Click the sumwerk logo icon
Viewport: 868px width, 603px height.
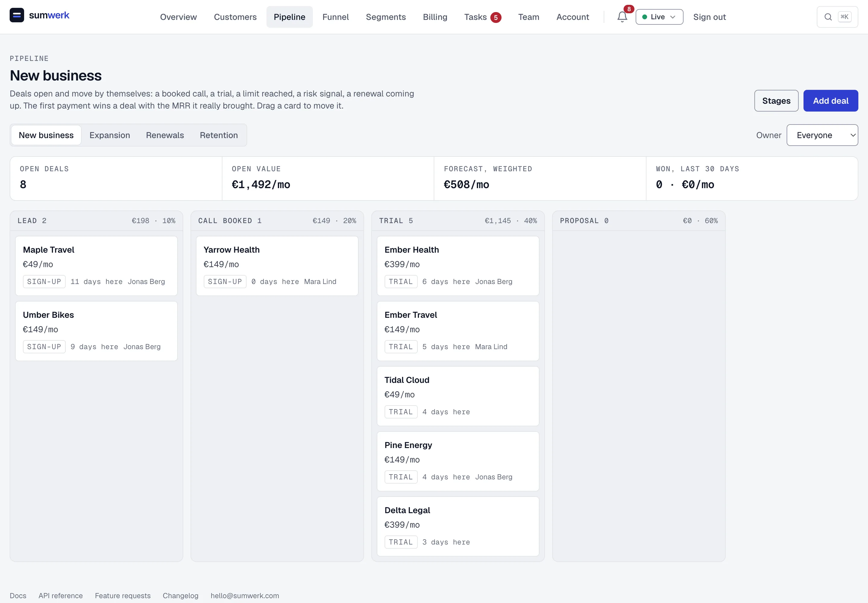(17, 15)
